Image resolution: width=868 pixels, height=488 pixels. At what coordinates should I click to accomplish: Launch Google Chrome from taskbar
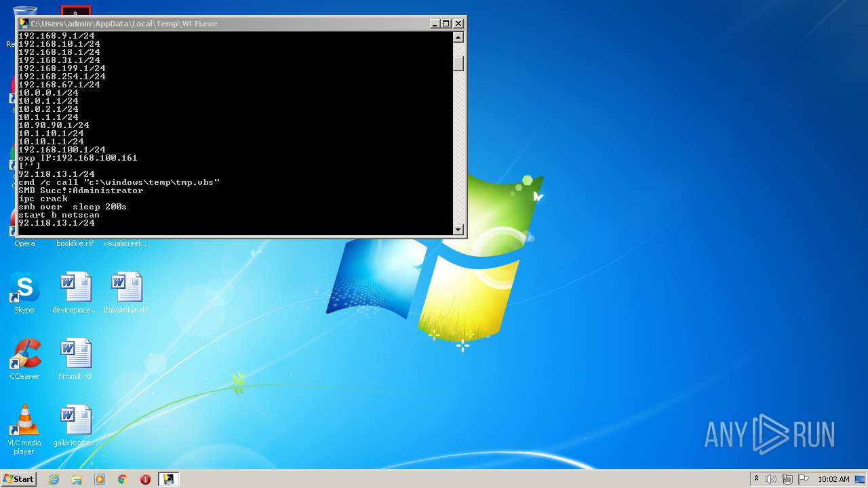123,479
